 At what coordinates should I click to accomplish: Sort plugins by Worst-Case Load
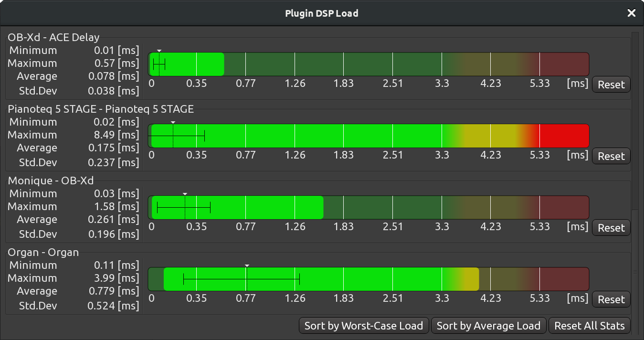click(364, 326)
